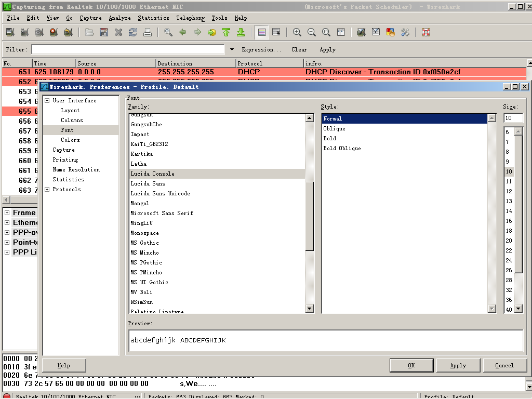The image size is (532, 399).
Task: Click the Expression... filter button
Action: tap(261, 49)
